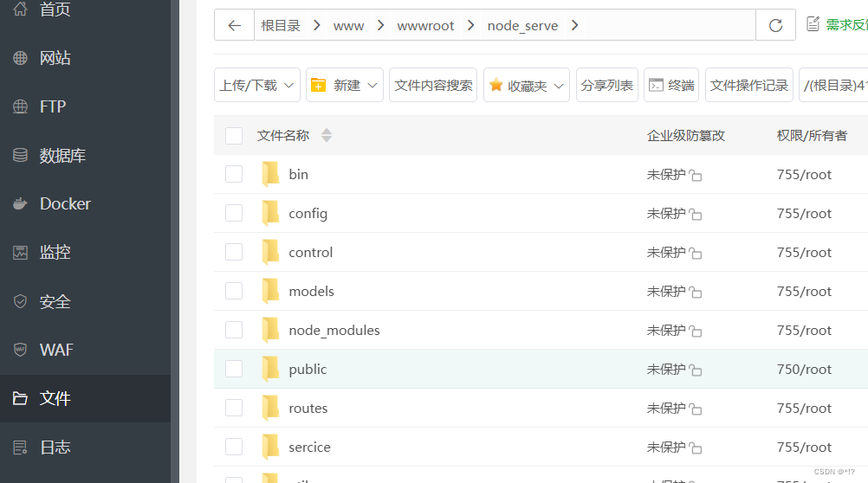Check the models folder checkbox

point(234,291)
